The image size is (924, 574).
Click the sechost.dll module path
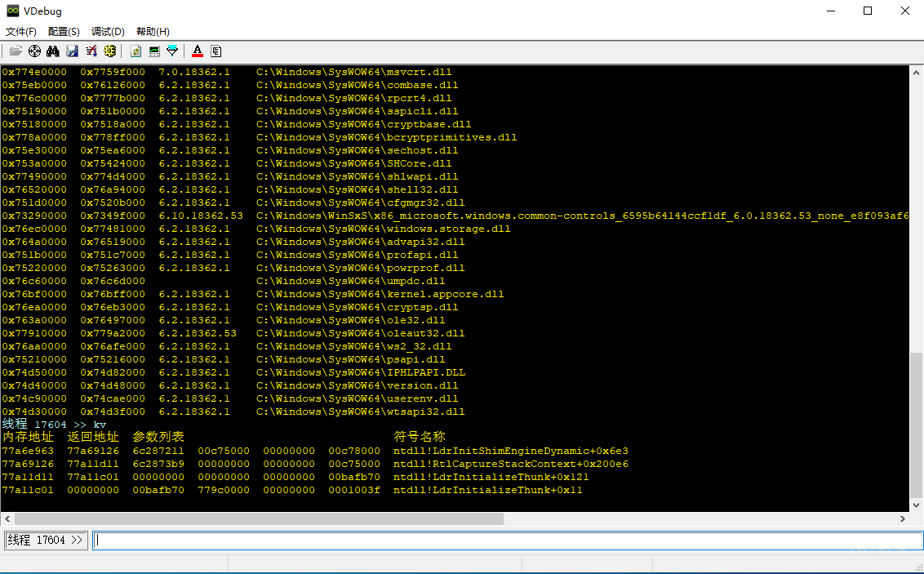357,150
